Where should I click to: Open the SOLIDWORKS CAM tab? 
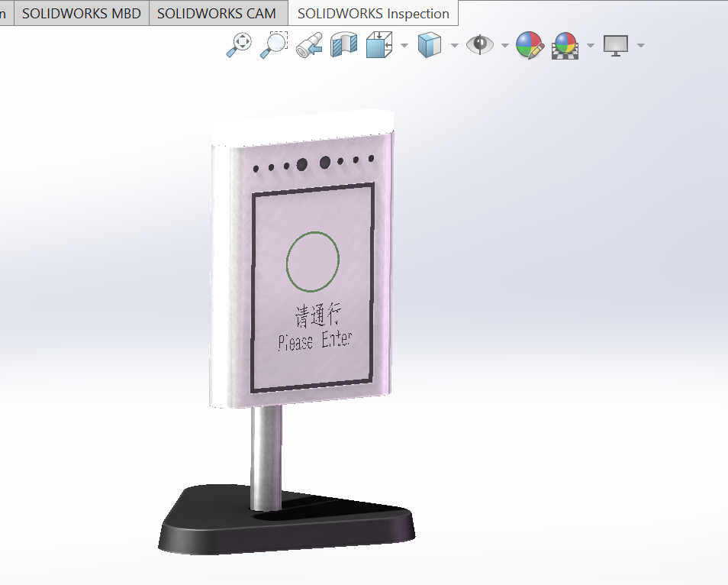(217, 14)
